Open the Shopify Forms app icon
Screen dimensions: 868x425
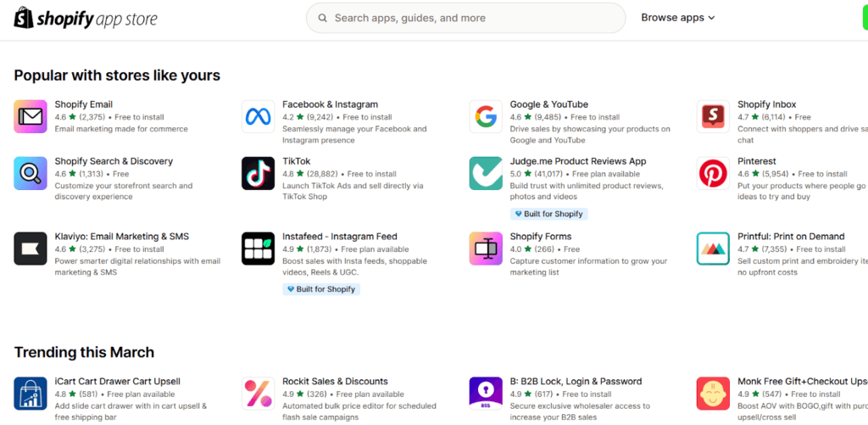point(486,249)
